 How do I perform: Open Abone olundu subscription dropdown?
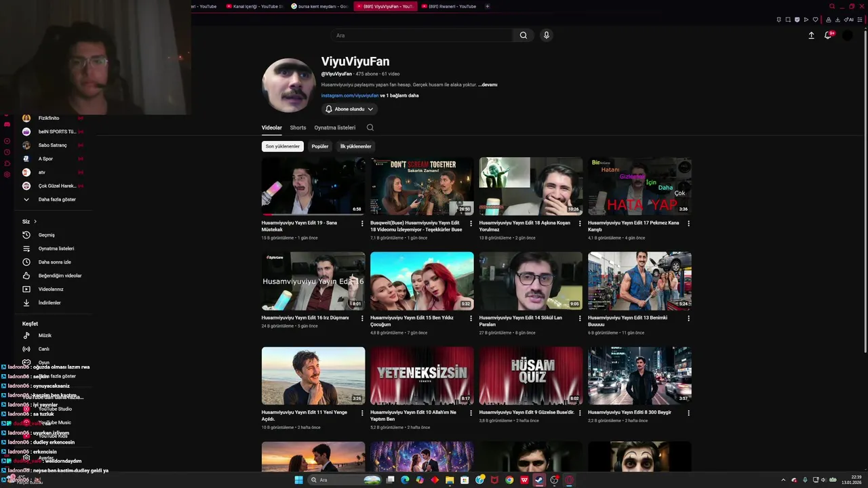[349, 109]
